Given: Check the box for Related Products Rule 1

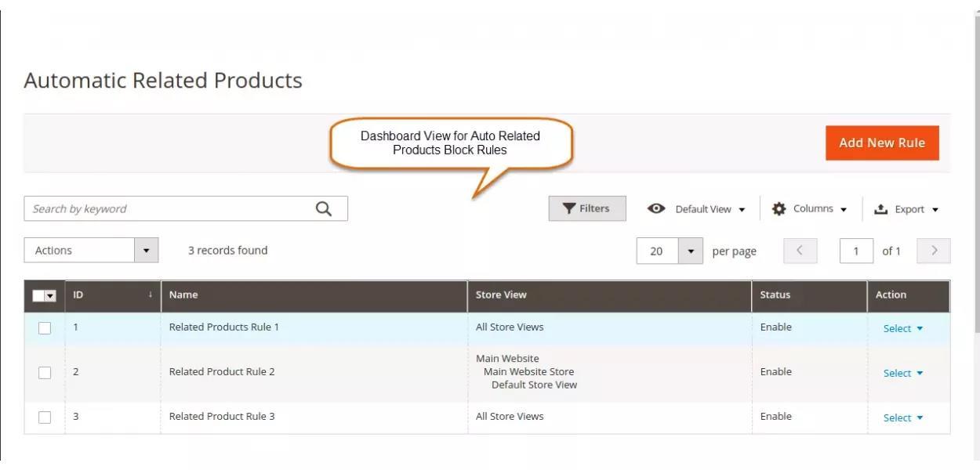Looking at the screenshot, I should [x=45, y=328].
